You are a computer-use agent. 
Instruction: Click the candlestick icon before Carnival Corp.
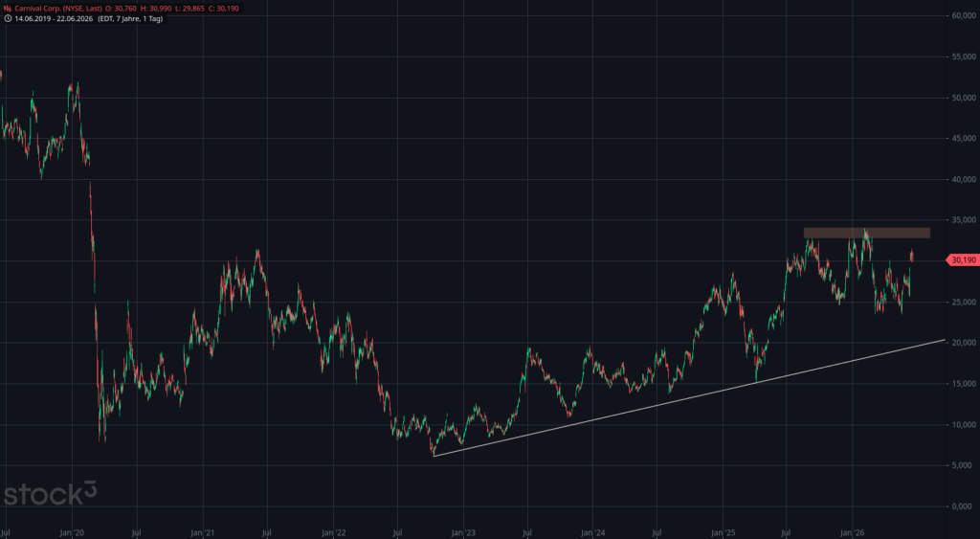coord(8,9)
